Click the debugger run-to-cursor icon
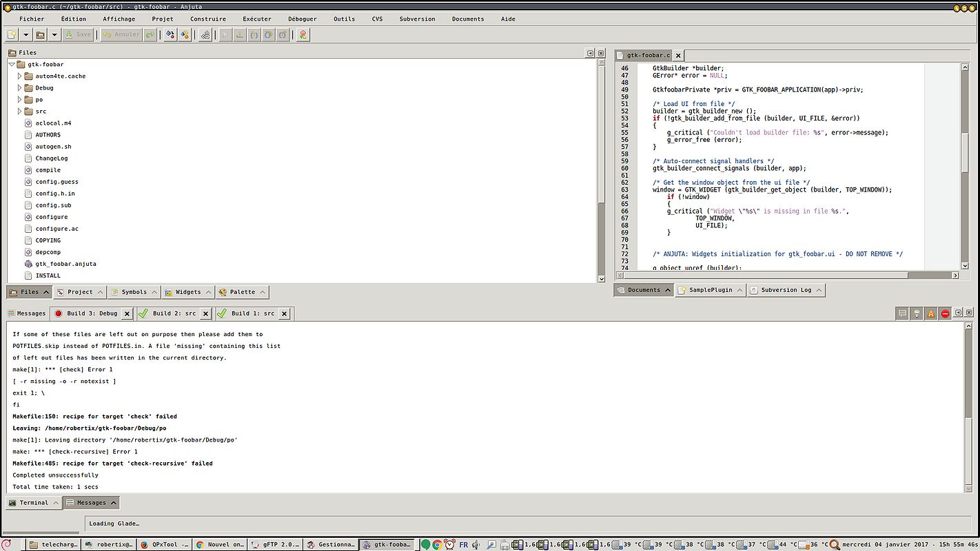 coord(239,34)
